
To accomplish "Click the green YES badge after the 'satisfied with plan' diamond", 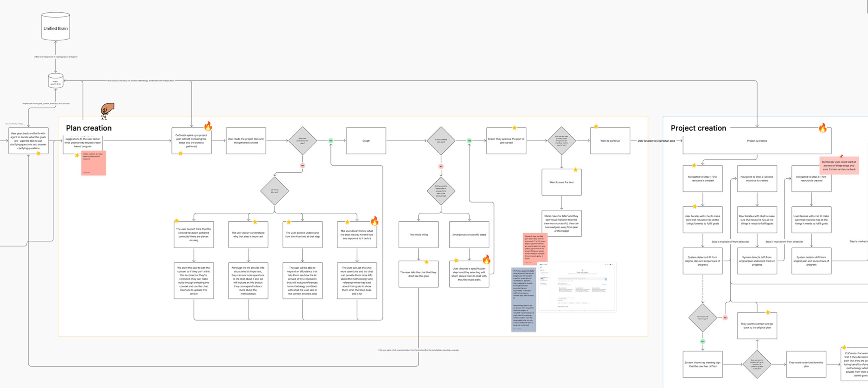I will pos(469,141).
